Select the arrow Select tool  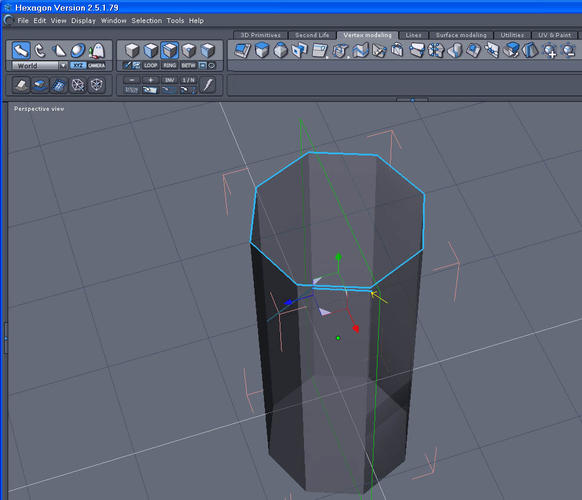tap(21, 50)
